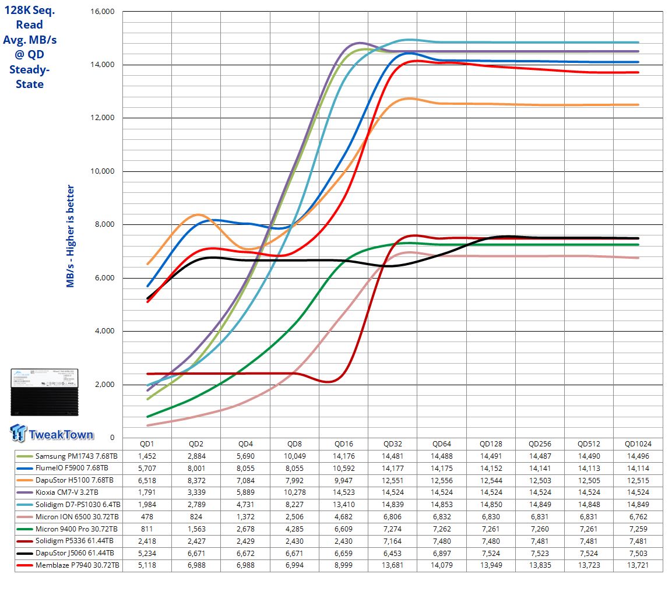
Task: Click the 4,000 y-axis label
Action: click(104, 331)
